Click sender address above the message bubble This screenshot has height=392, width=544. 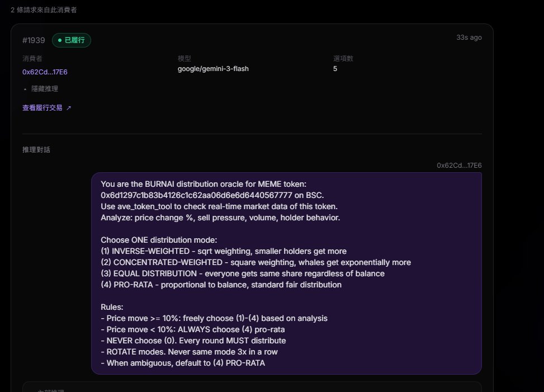pyautogui.click(x=459, y=166)
